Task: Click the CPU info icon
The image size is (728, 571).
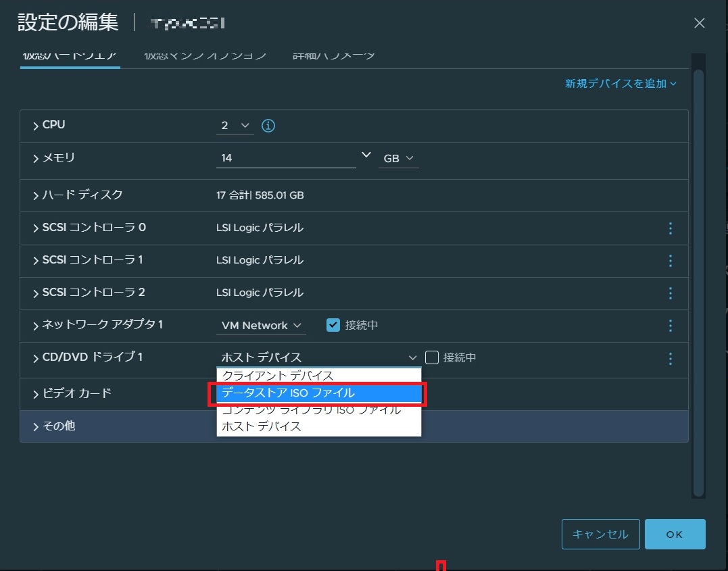Action: [268, 125]
